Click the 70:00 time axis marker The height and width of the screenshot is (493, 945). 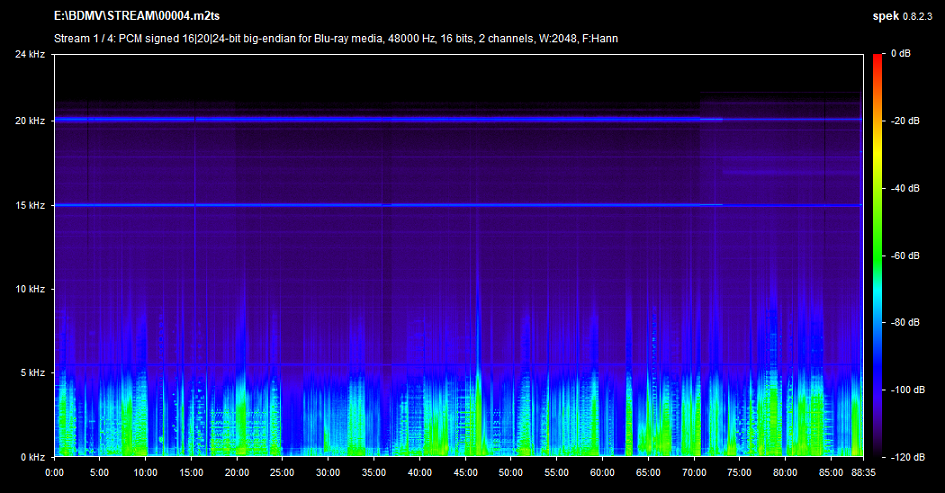pyautogui.click(x=693, y=472)
